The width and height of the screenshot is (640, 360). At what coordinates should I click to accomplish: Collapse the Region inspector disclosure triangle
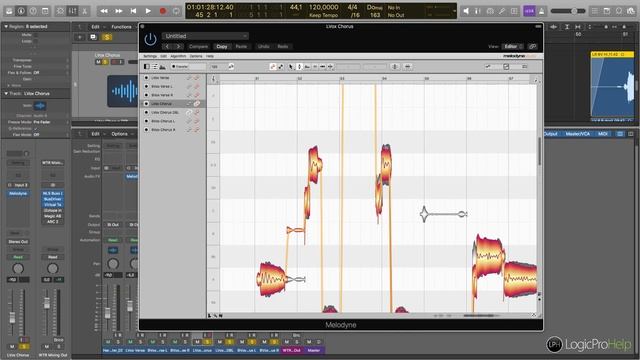click(x=6, y=27)
